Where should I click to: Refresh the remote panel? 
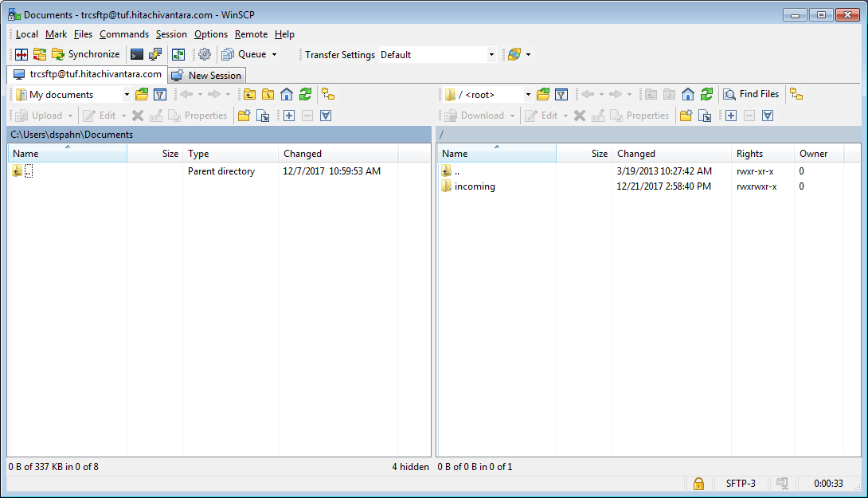click(706, 95)
